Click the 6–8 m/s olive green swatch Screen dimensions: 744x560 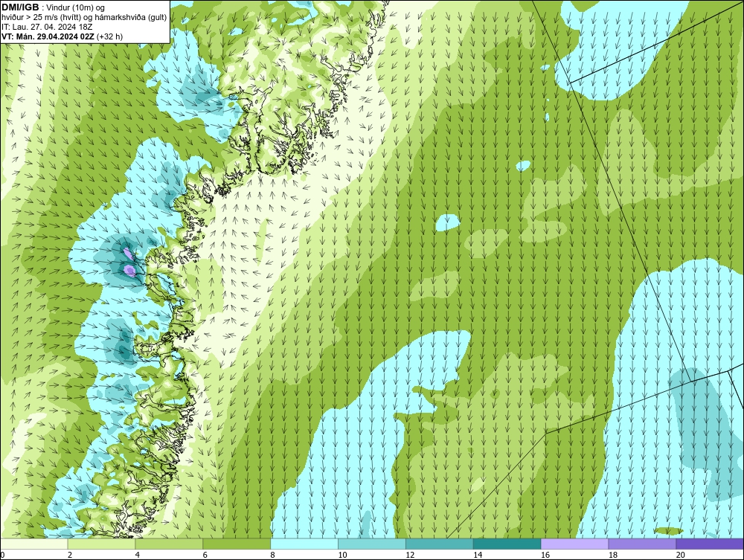(x=237, y=544)
